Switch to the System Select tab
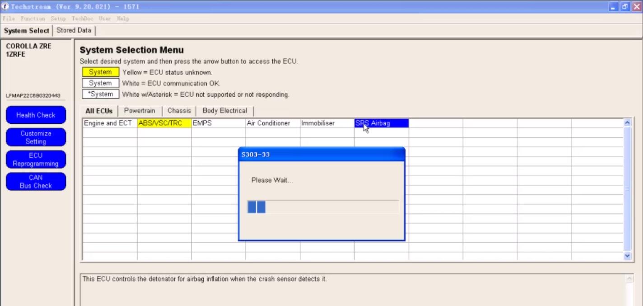Image resolution: width=644 pixels, height=306 pixels. (x=27, y=31)
